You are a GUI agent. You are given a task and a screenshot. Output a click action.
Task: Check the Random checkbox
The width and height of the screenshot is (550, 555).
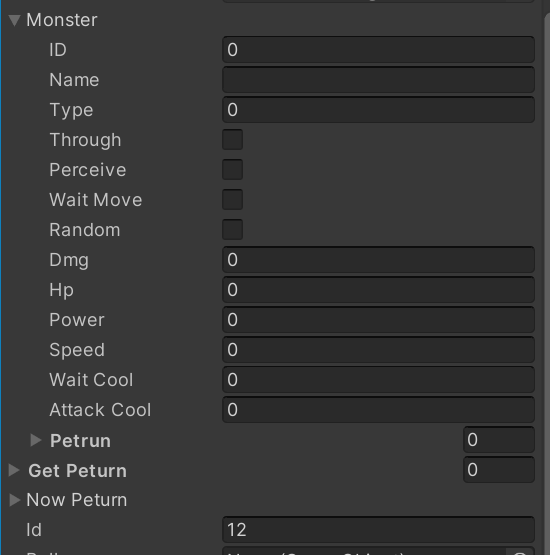[x=233, y=230]
